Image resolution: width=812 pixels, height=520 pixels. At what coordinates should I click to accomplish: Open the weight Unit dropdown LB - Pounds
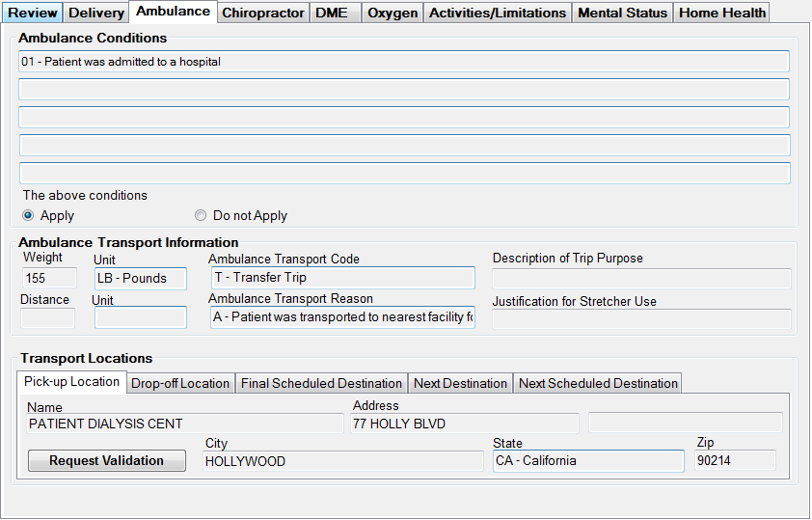tap(140, 278)
